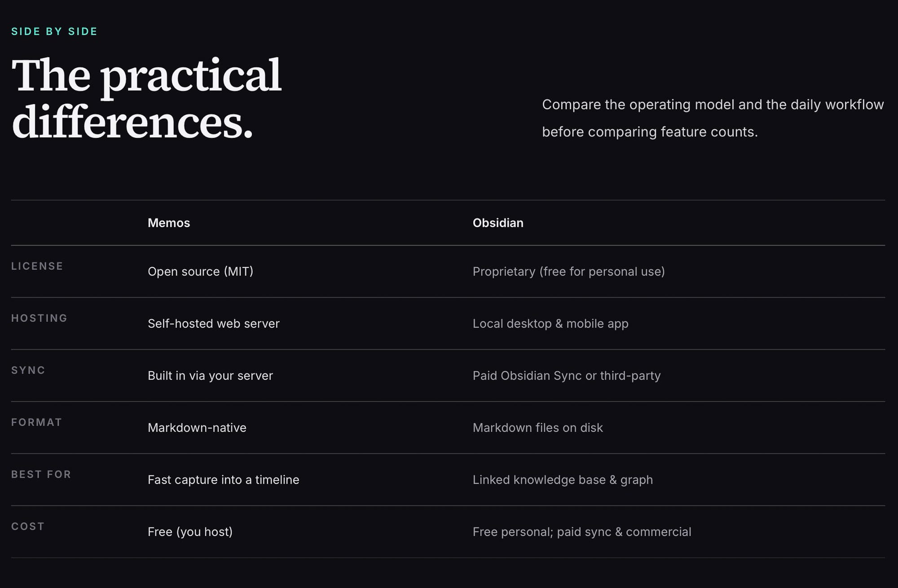898x588 pixels.
Task: Click 'Proprietary (free for personal use)' text
Action: pyautogui.click(x=569, y=272)
